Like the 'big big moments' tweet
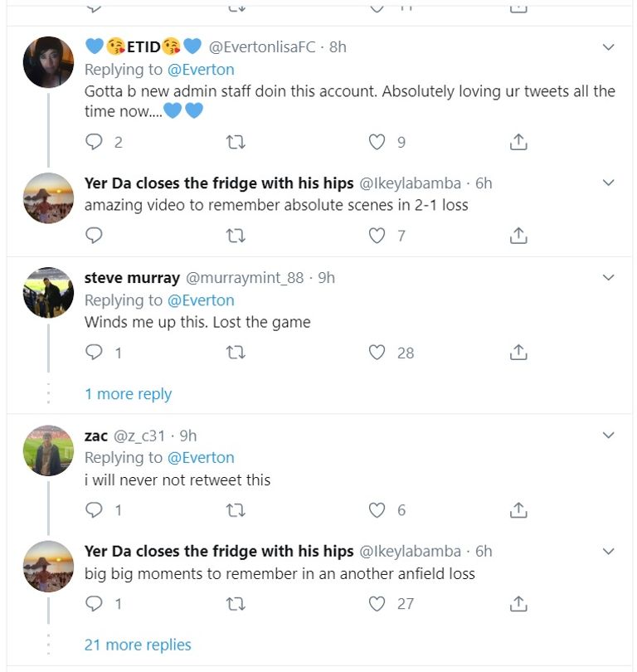Viewport: 637px width, 672px height. [377, 604]
